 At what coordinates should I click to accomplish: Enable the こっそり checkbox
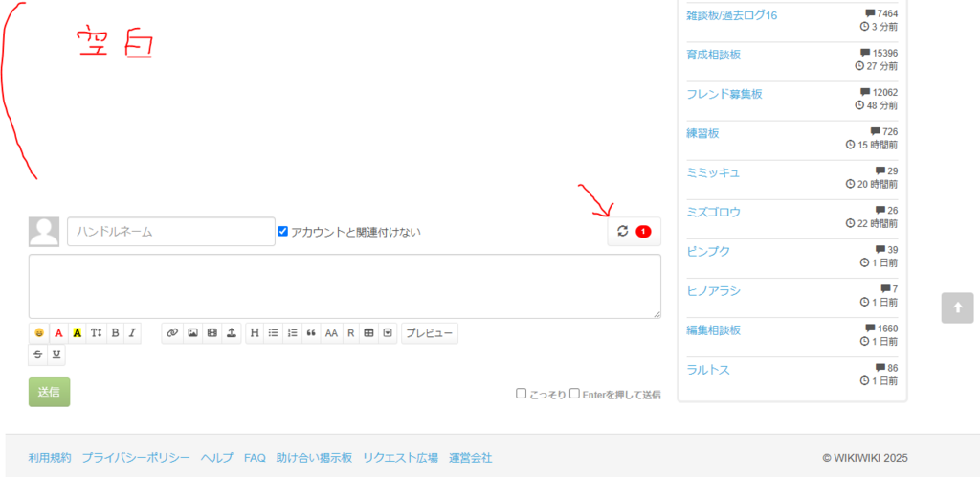point(522,394)
